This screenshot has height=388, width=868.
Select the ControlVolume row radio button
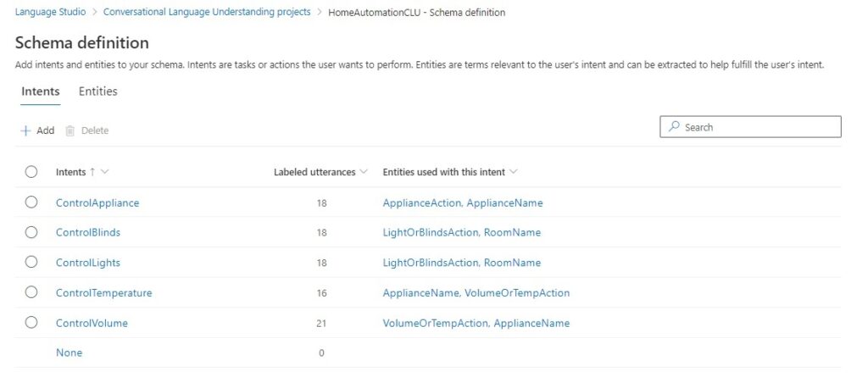point(31,323)
